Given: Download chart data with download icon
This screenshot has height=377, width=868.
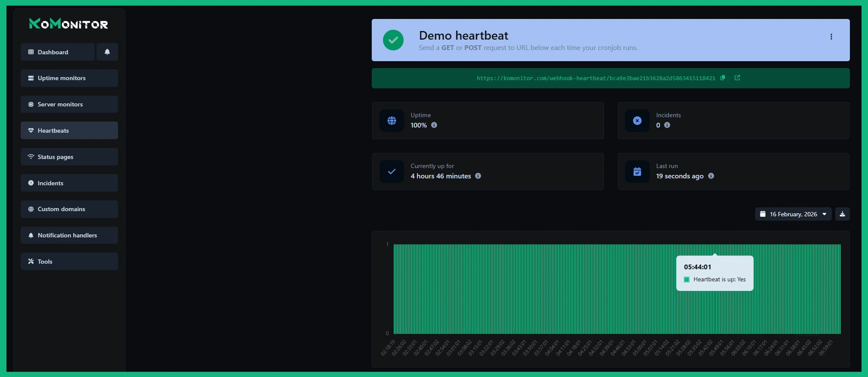Looking at the screenshot, I should point(843,214).
